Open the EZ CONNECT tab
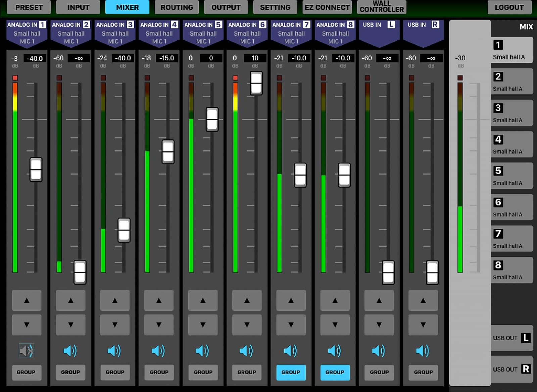The height and width of the screenshot is (392, 537). [327, 7]
